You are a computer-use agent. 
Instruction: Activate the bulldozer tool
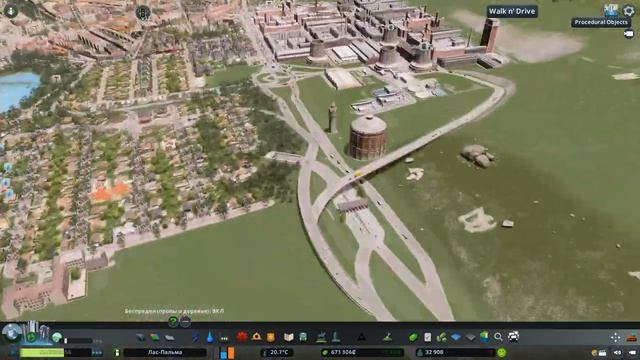point(632,338)
